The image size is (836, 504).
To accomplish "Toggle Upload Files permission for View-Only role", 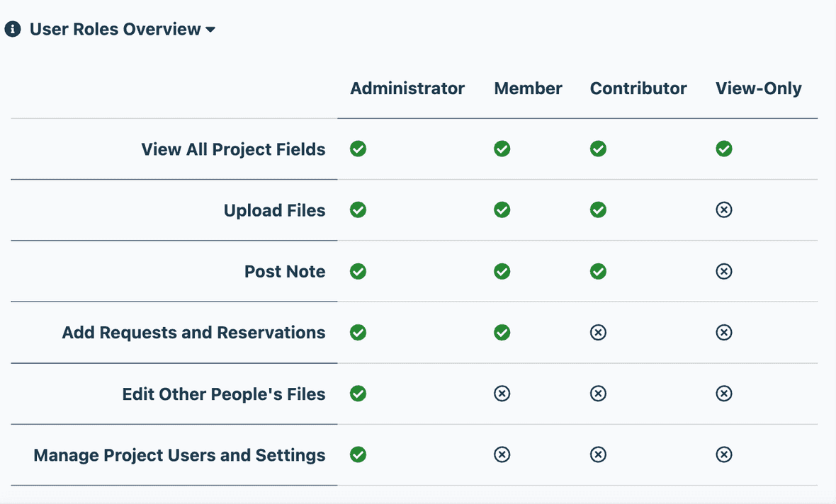I will (724, 210).
